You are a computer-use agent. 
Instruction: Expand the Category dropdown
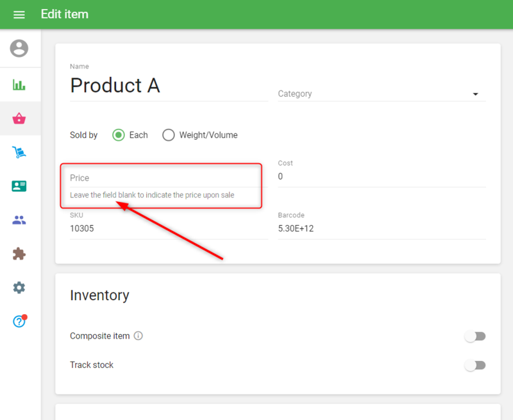[x=381, y=94]
